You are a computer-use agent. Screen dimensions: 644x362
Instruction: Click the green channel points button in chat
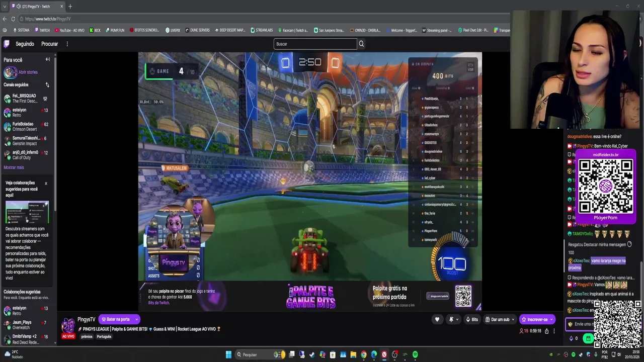click(588, 339)
